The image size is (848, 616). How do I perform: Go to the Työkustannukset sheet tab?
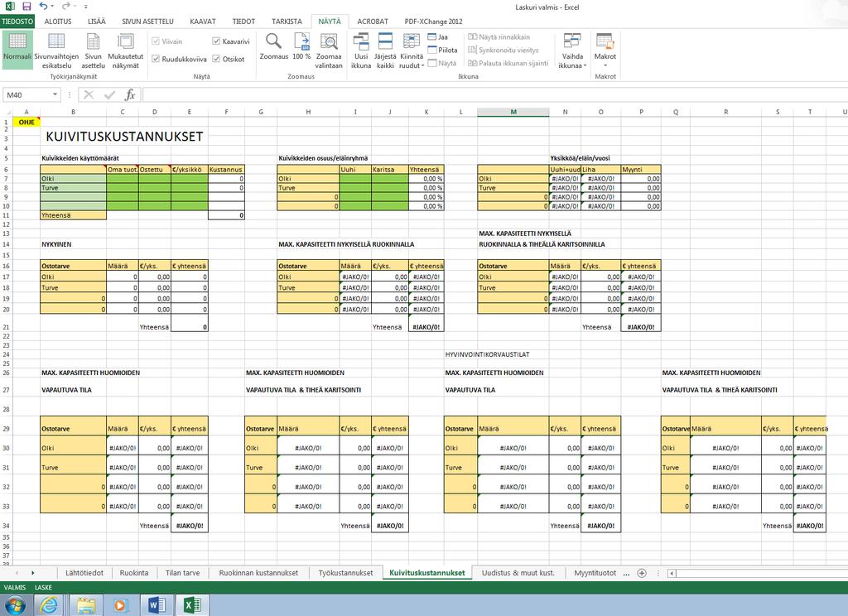[345, 573]
